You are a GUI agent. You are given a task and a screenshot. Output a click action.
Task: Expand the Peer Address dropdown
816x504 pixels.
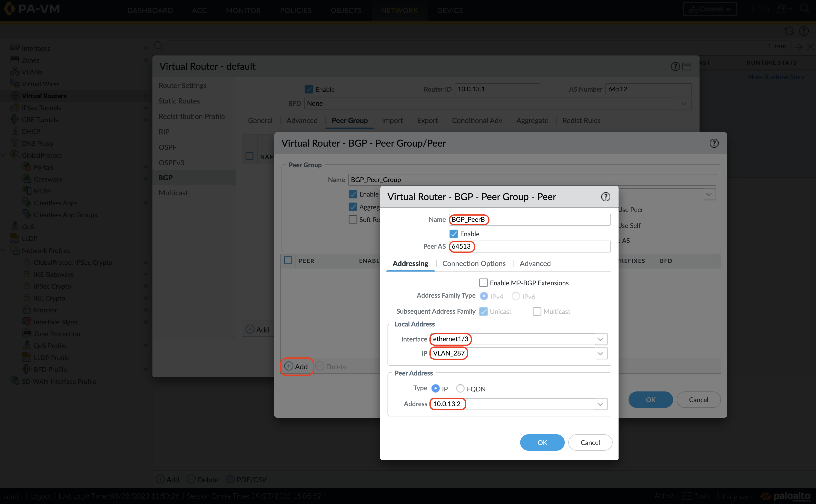600,404
